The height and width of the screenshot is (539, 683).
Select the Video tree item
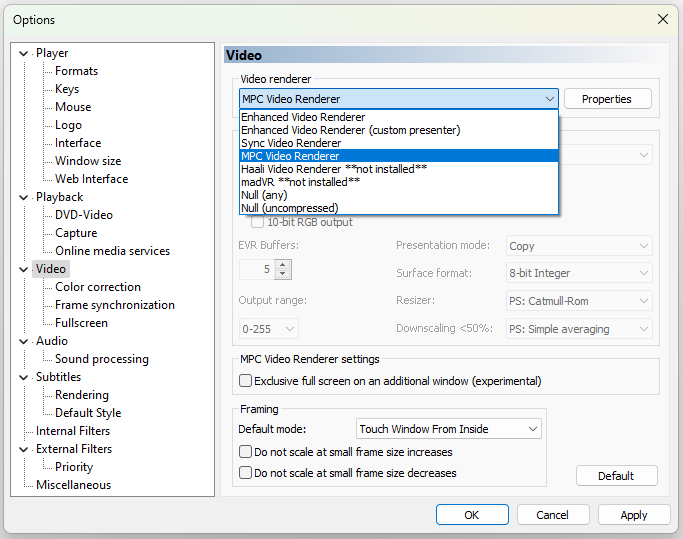click(51, 269)
